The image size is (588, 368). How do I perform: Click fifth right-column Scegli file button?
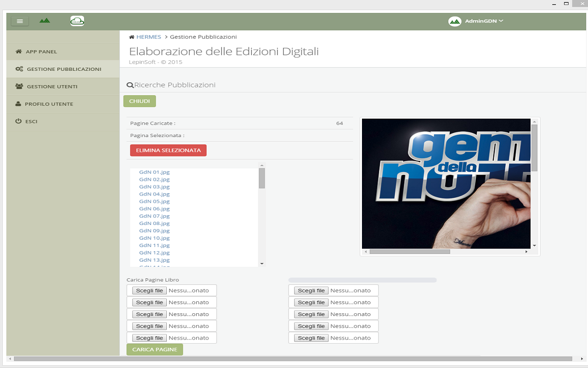click(x=311, y=338)
